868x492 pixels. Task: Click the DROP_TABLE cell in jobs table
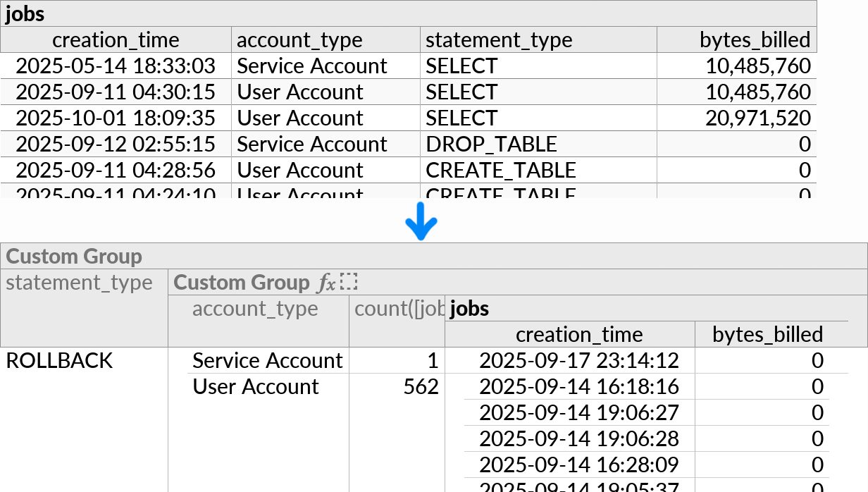[x=490, y=144]
